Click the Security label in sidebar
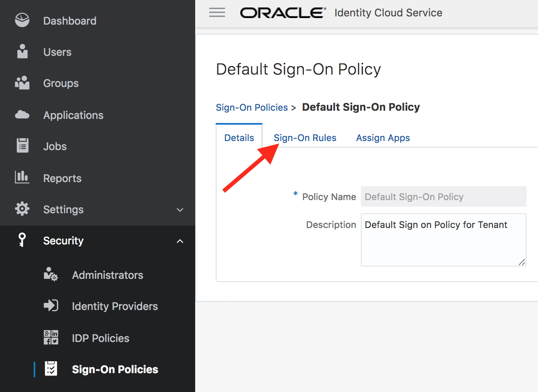Viewport: 538px width, 392px height. 64,241
